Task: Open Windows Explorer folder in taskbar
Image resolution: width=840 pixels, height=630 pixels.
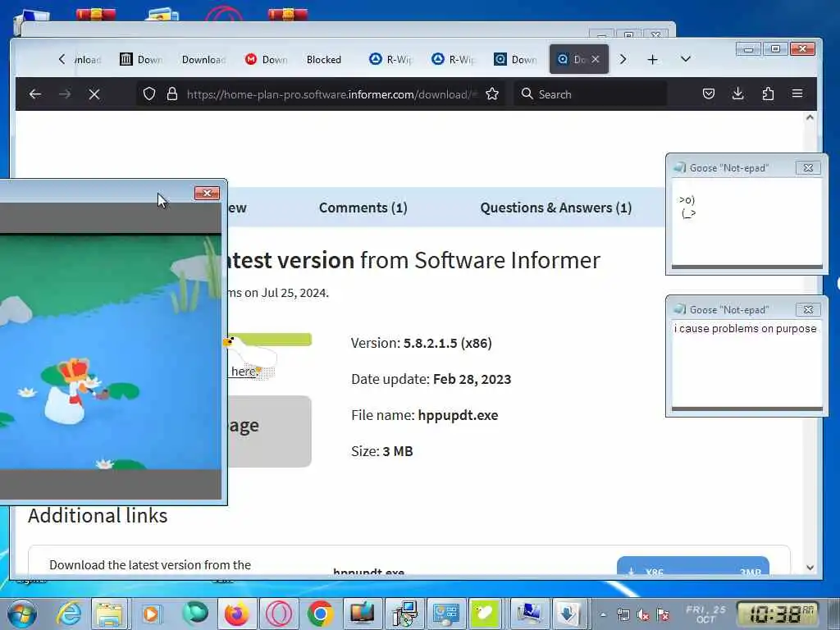Action: pos(109,614)
